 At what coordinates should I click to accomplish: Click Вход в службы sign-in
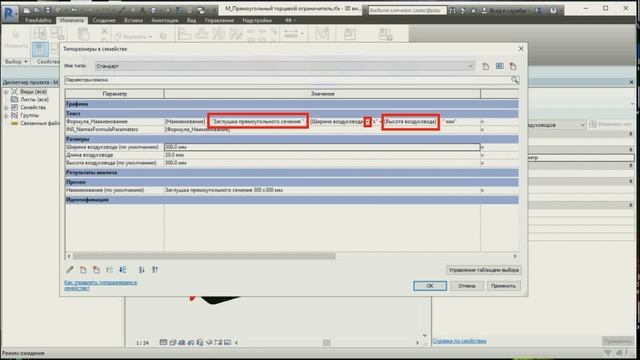[x=505, y=11]
